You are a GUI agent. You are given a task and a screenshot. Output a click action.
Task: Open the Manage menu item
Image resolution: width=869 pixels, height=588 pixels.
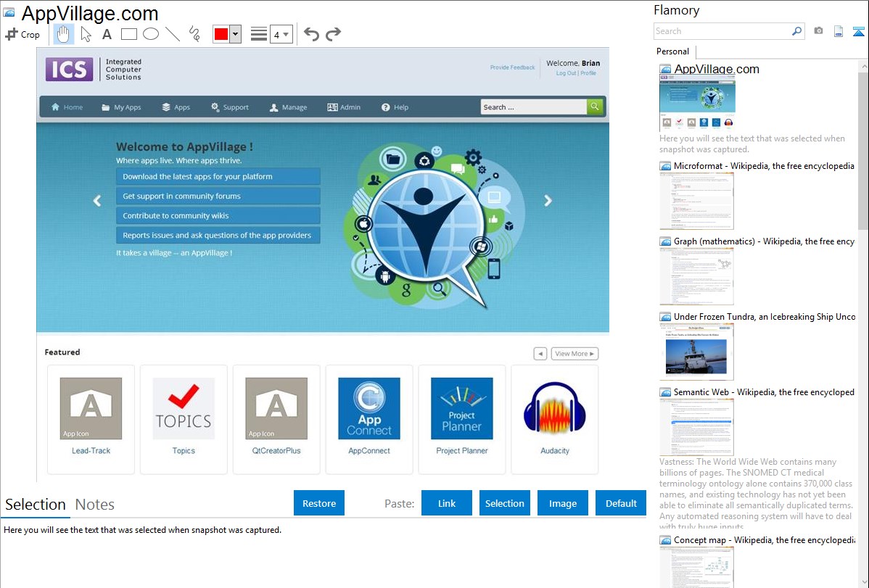288,107
